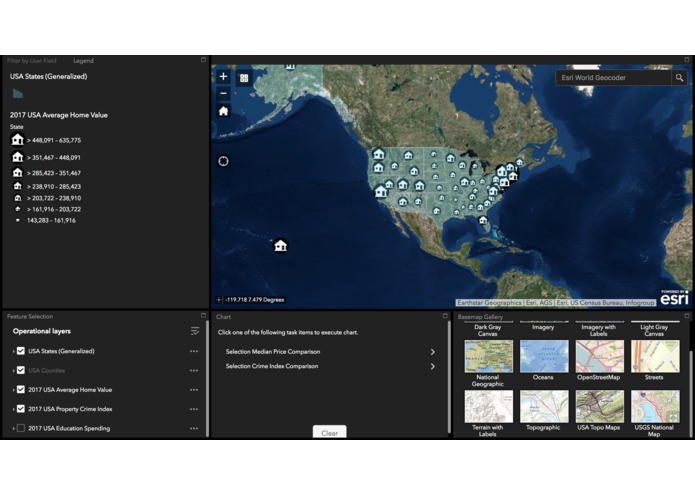695x494 pixels.
Task: Click the USA States legend polygon symbol
Action: [x=18, y=93]
